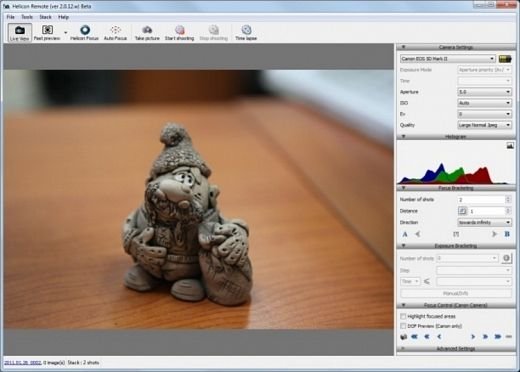The image size is (520, 372).
Task: Click the Fast preview icon
Action: 47,33
